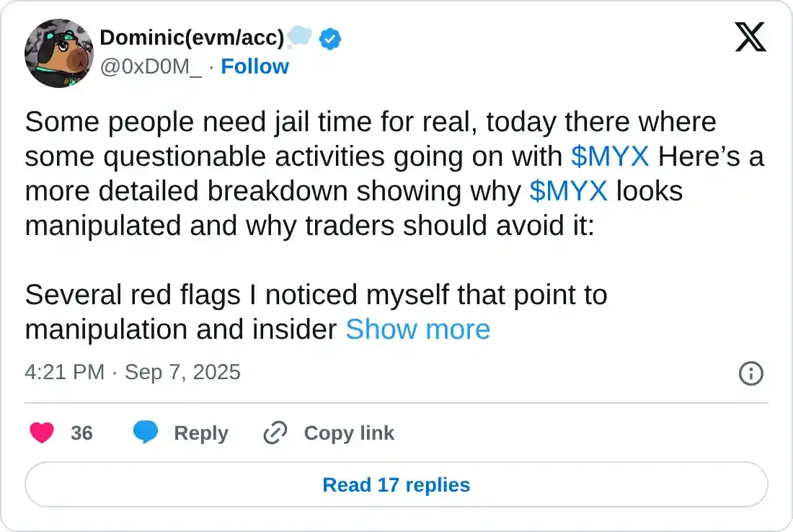Click the X logo icon
Screen dimensions: 793x532
click(750, 37)
